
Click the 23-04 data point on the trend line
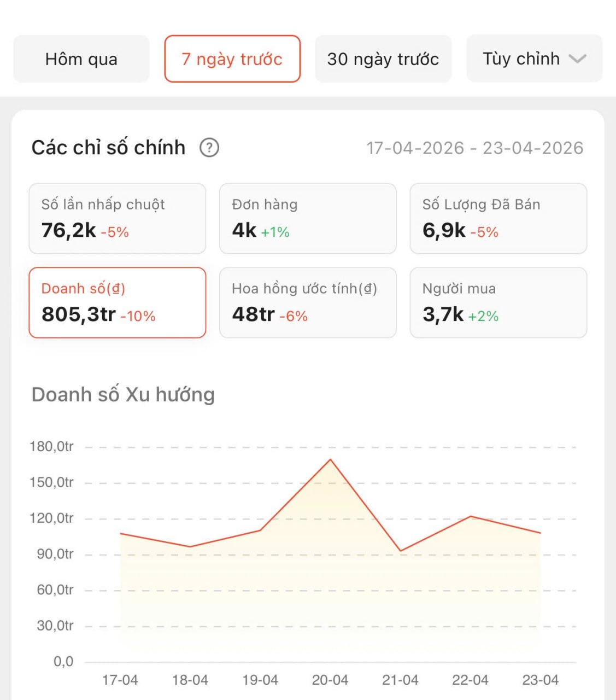540,533
